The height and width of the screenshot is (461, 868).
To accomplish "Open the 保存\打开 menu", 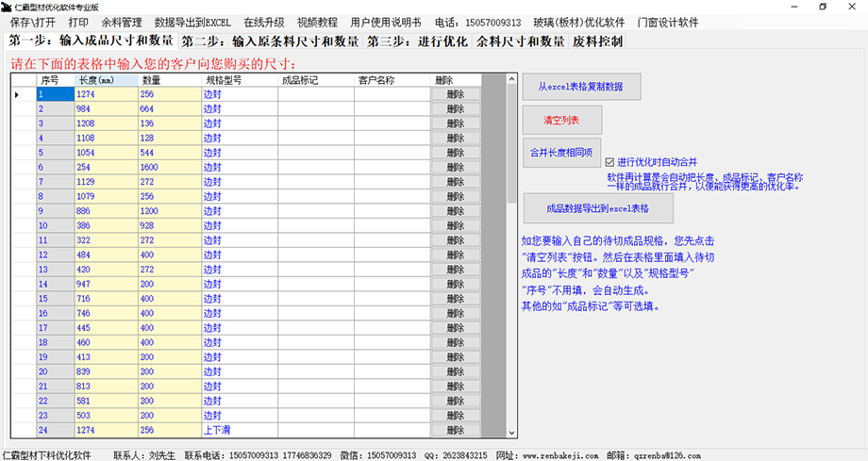I will [33, 22].
